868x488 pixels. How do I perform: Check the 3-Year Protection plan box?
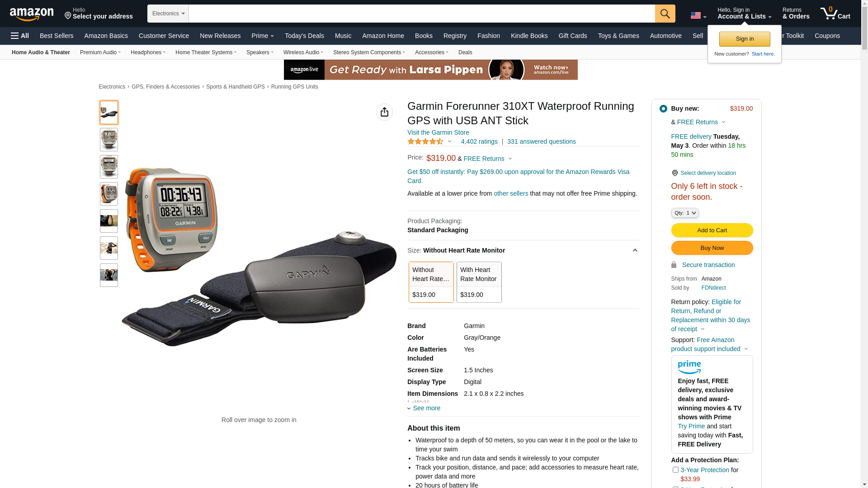pos(675,470)
